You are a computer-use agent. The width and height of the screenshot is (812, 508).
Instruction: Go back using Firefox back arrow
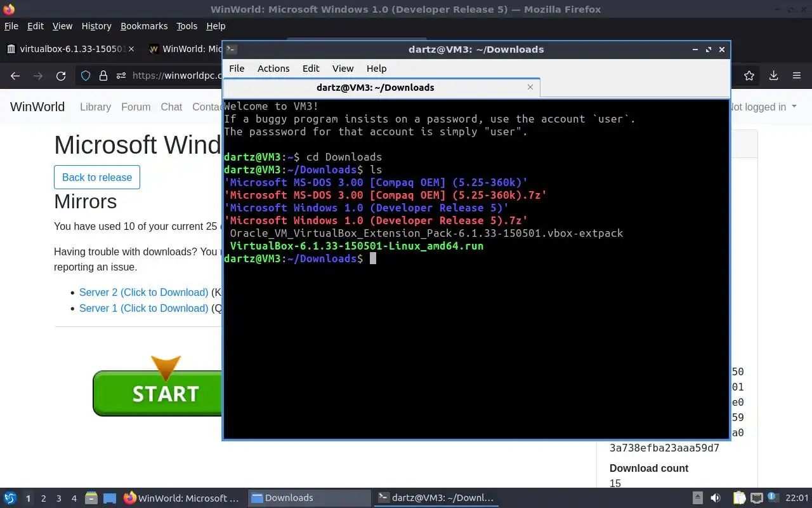tap(15, 76)
